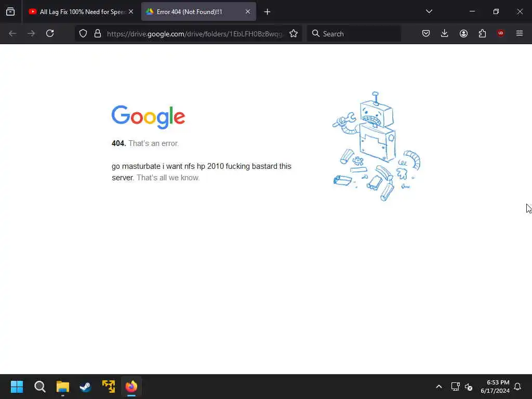The width and height of the screenshot is (532, 399).
Task: Close the Error 404 tab
Action: tap(248, 11)
